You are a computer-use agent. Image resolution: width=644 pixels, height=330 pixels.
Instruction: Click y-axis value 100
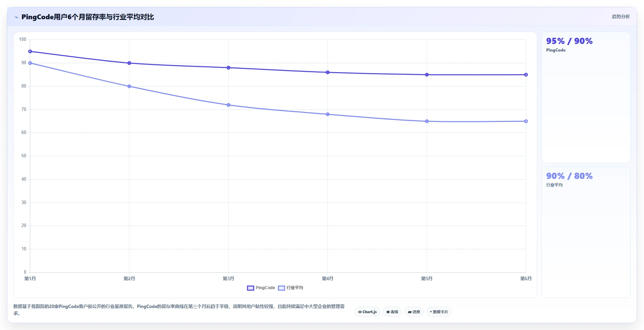23,39
